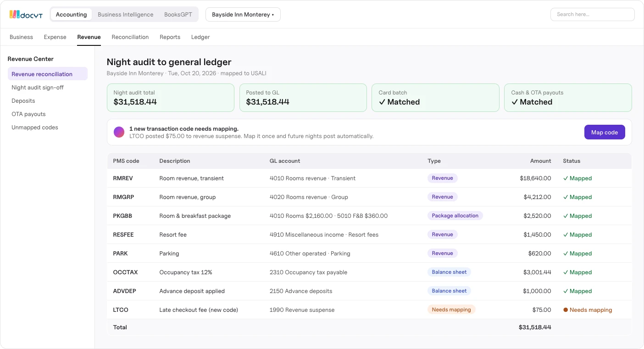Select Revenue reconciliation in sidebar
The image size is (644, 349).
coord(48,74)
